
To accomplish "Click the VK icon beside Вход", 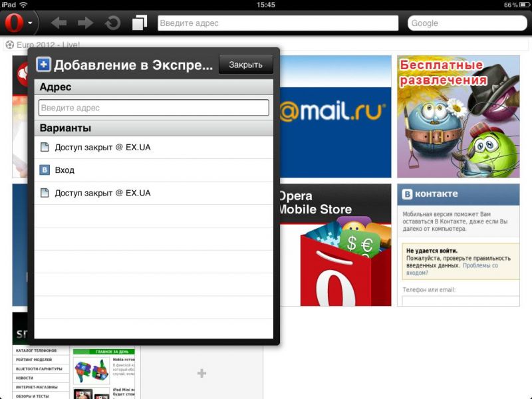I will 45,170.
